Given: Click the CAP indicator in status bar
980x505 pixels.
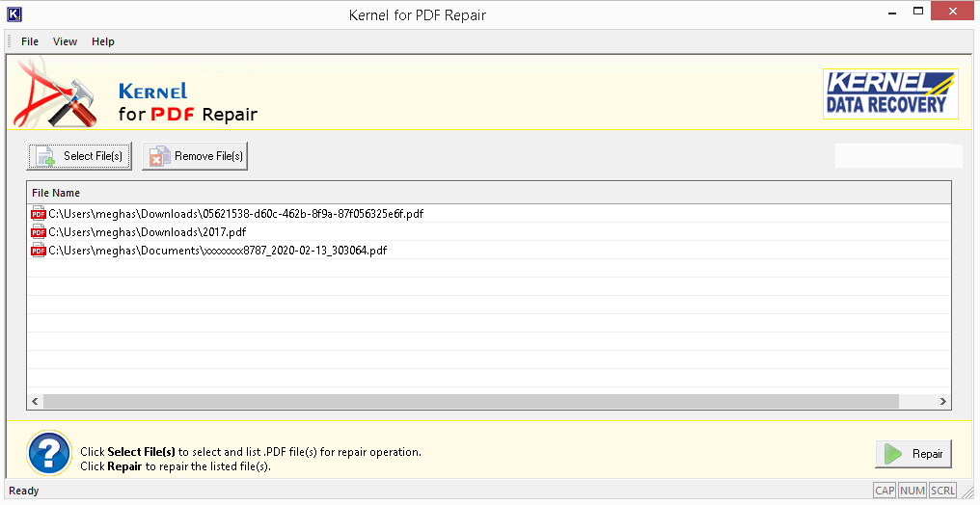Looking at the screenshot, I should coord(885,491).
